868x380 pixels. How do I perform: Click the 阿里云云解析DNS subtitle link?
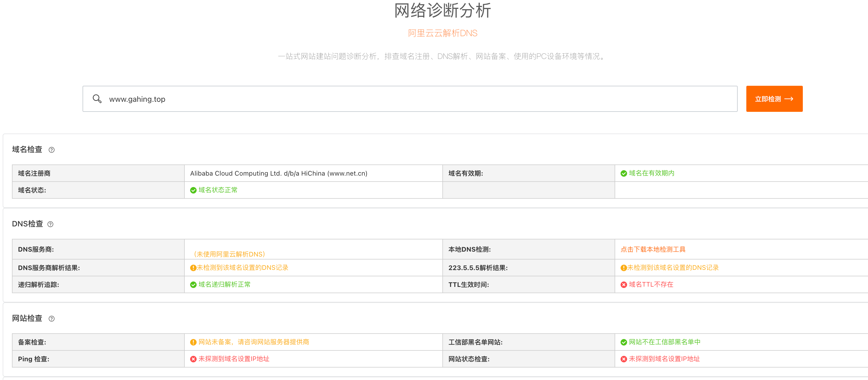442,33
